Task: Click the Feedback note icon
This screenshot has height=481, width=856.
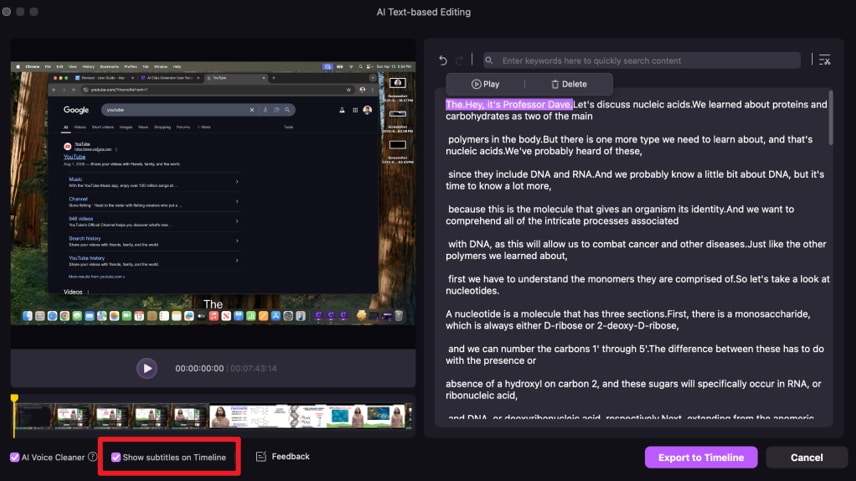Action: coord(261,456)
